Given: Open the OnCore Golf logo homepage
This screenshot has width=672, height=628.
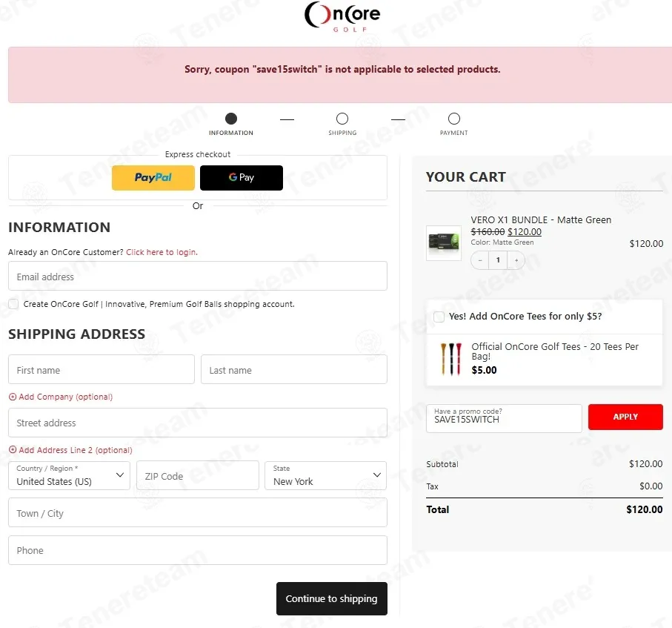Looking at the screenshot, I should tap(342, 16).
